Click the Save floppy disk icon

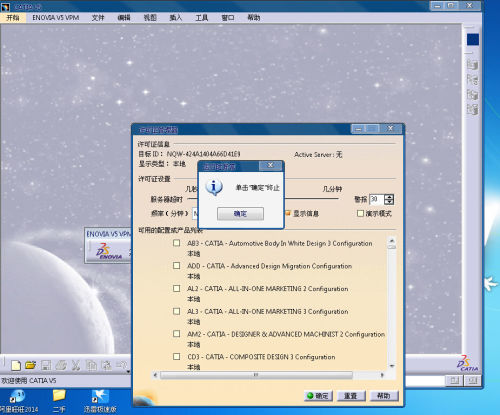click(x=46, y=365)
